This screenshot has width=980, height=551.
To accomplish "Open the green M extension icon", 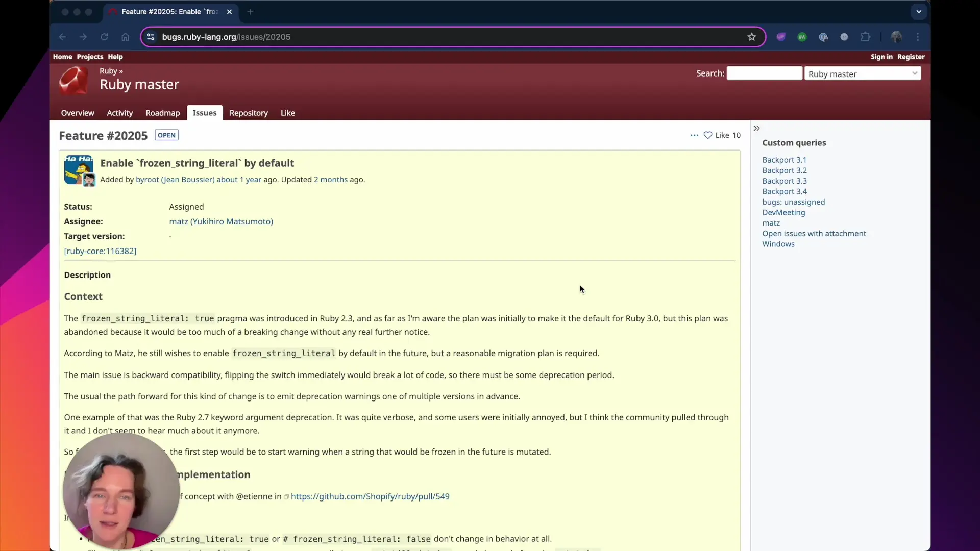I will click(802, 37).
